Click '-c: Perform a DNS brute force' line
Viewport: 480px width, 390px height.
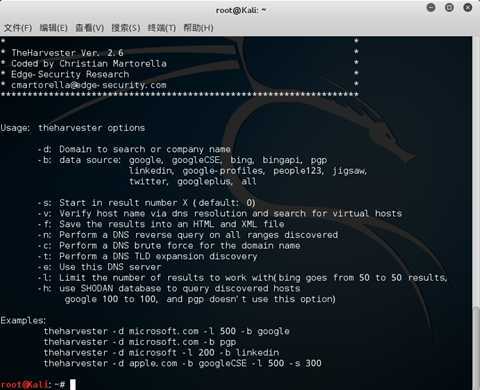tap(169, 245)
